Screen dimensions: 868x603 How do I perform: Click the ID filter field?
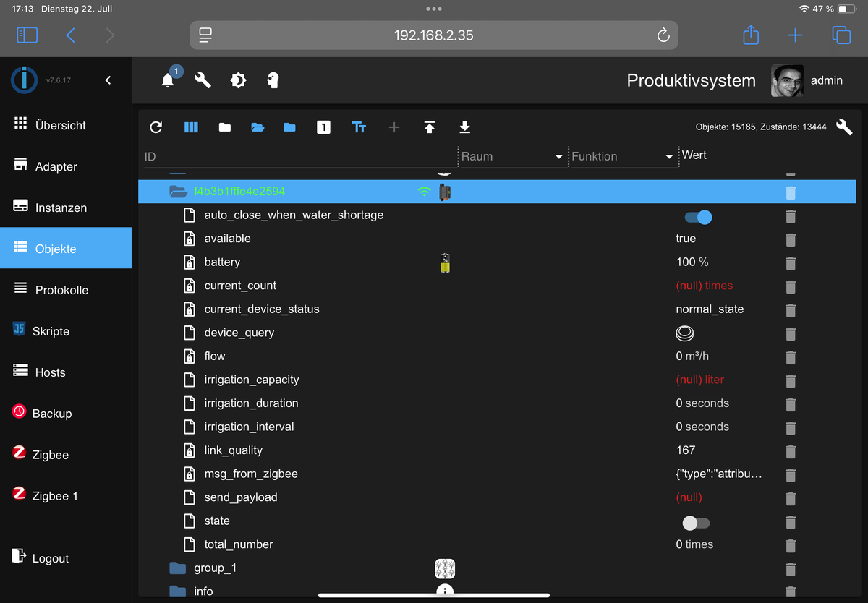click(299, 156)
